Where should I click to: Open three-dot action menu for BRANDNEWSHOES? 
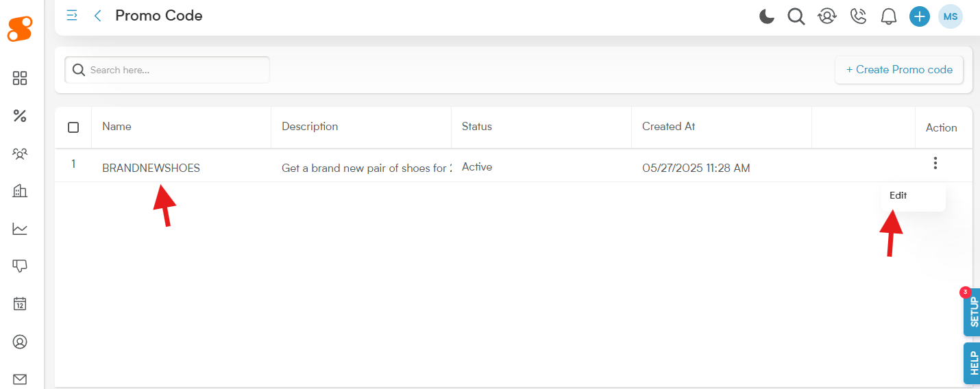coord(935,163)
